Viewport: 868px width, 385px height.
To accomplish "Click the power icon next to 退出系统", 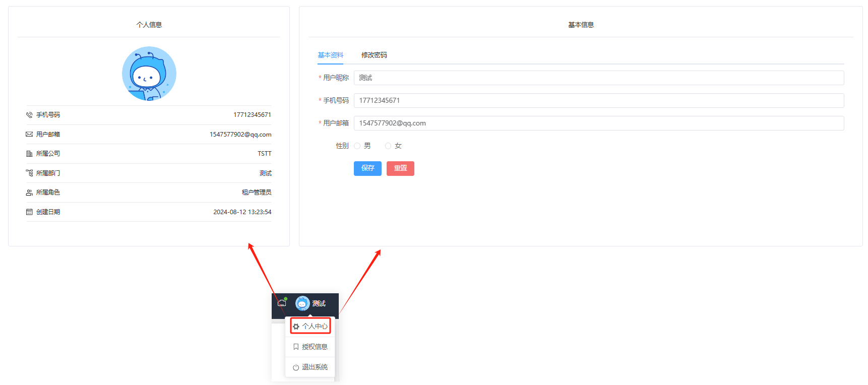I will click(296, 367).
